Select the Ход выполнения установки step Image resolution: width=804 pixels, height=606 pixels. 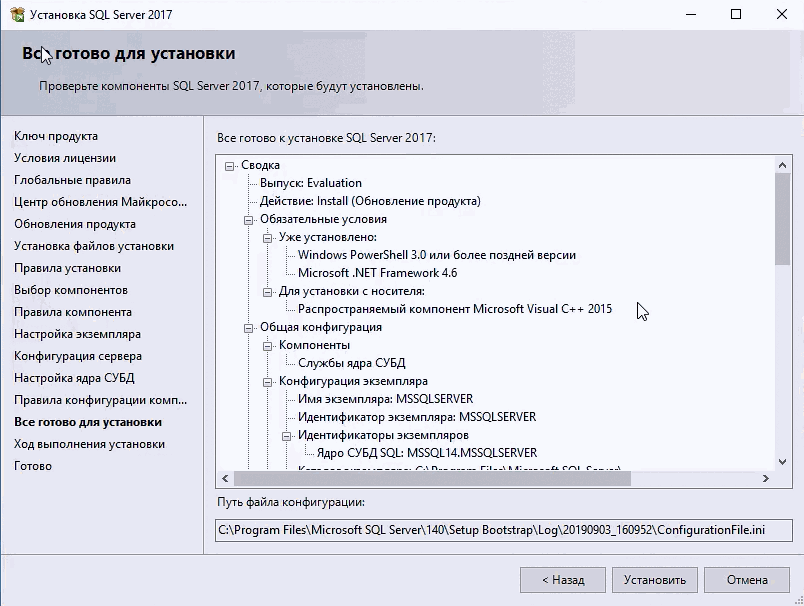coord(90,444)
